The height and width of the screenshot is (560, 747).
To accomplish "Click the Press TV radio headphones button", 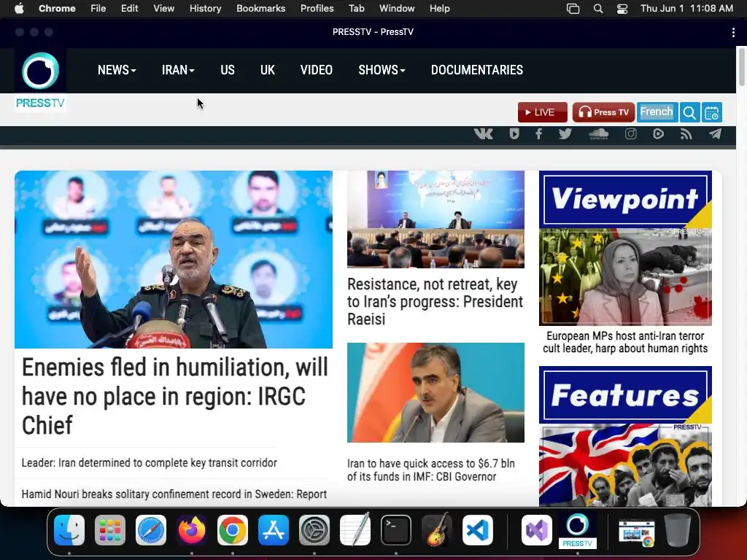I will (x=603, y=112).
